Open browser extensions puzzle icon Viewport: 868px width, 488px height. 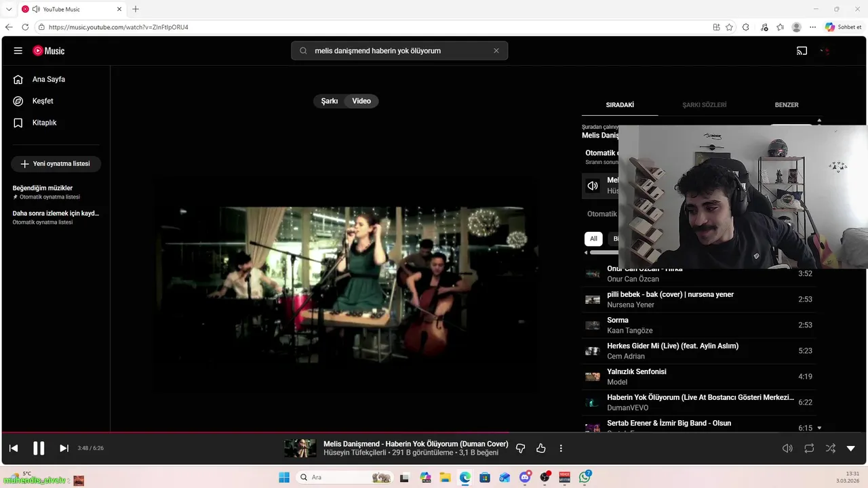tap(746, 27)
